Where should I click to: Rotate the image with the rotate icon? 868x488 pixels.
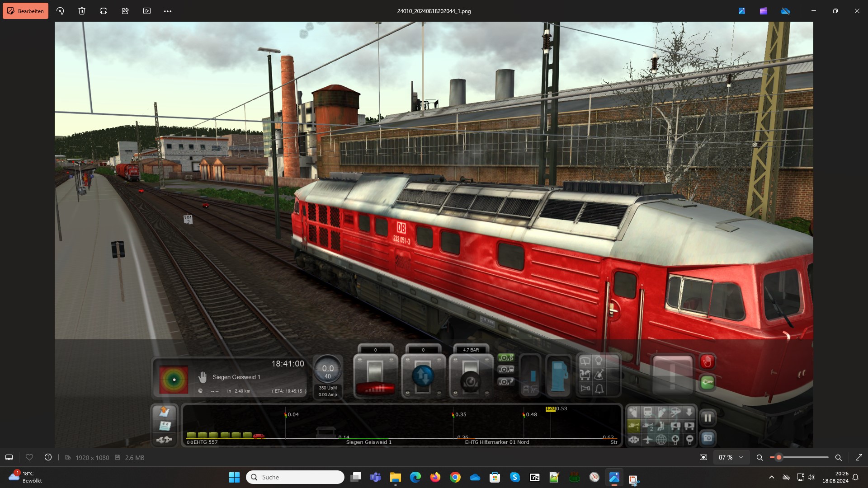(x=60, y=11)
